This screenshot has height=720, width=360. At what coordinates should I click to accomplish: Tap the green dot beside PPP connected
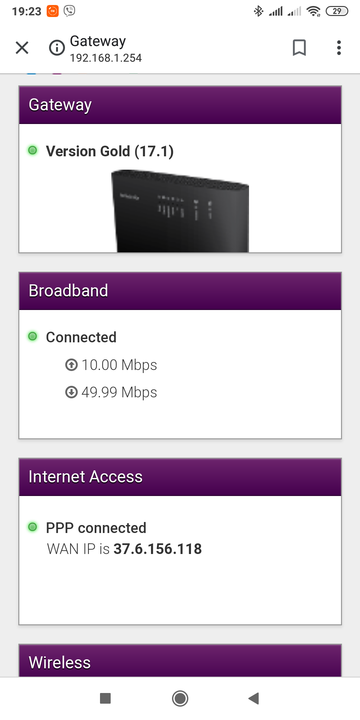tap(32, 527)
